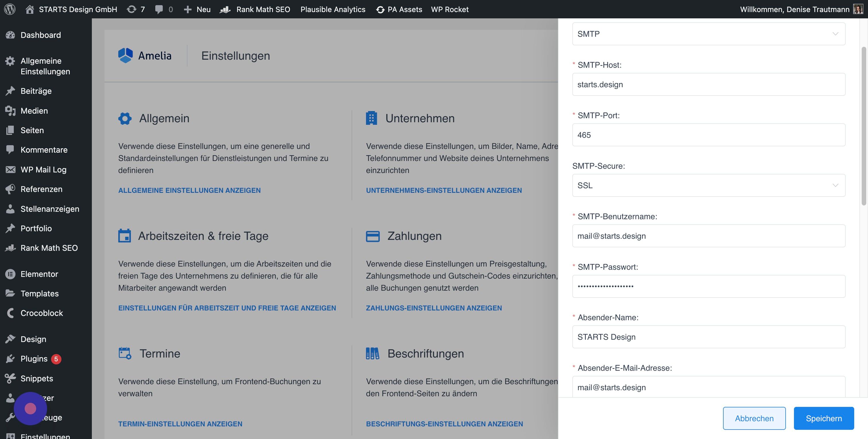The height and width of the screenshot is (439, 868).
Task: Click the Absender-E-Mail-Adresse input field
Action: point(709,387)
